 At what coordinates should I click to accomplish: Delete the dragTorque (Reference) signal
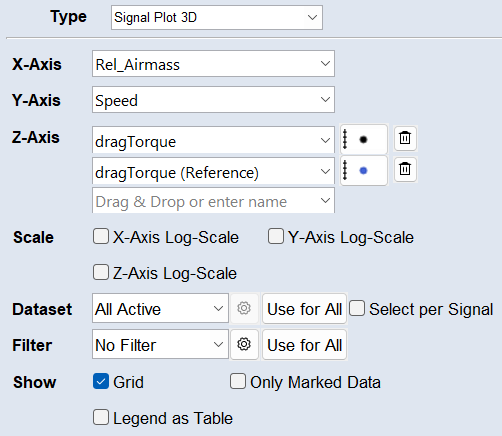tap(405, 169)
